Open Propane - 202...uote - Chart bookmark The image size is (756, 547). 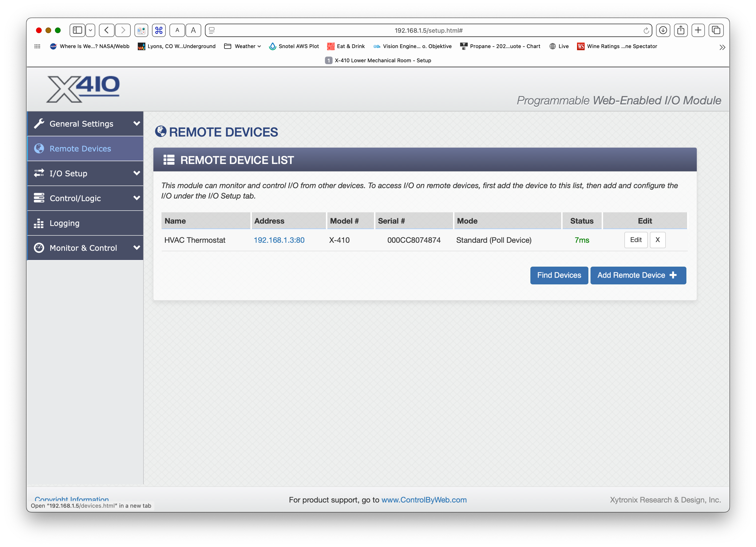point(500,46)
